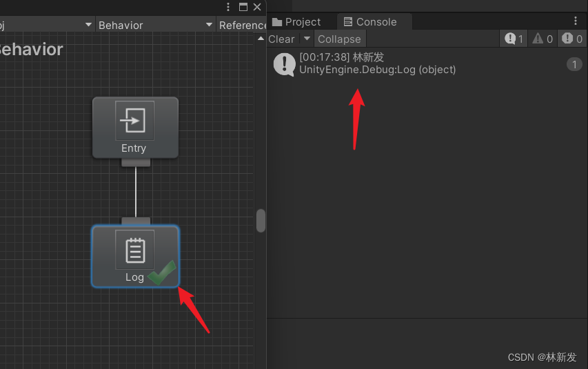Switch to the Project tab

[x=296, y=22]
